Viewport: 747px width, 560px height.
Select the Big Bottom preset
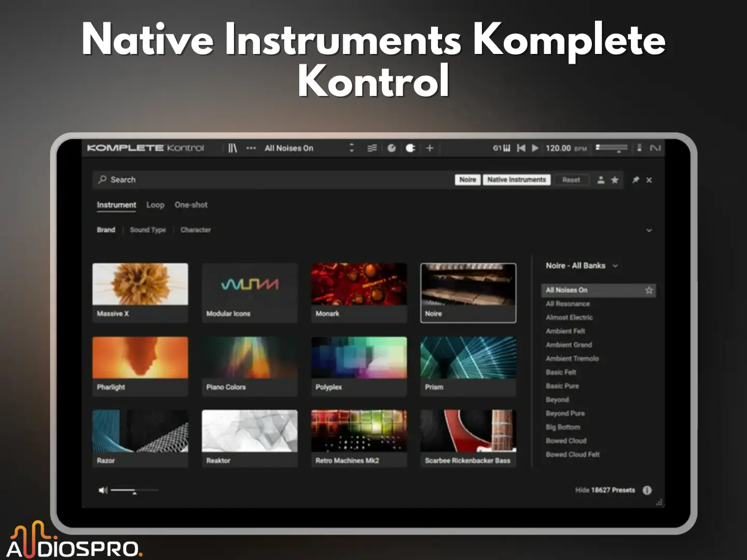[x=563, y=427]
